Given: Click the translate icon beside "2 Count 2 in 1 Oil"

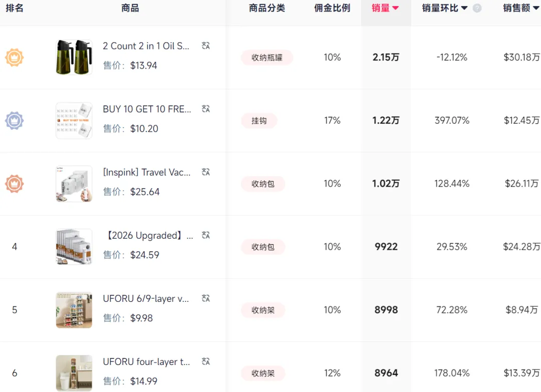Looking at the screenshot, I should (x=205, y=46).
